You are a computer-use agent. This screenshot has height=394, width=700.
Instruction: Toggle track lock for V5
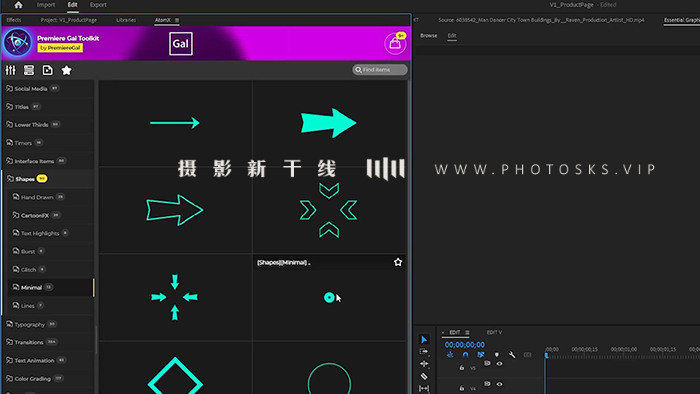pos(462,368)
